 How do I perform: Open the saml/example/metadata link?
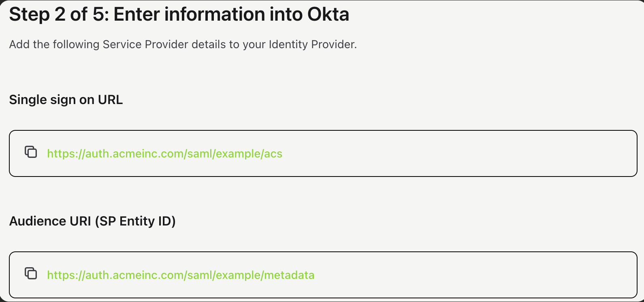pos(181,275)
